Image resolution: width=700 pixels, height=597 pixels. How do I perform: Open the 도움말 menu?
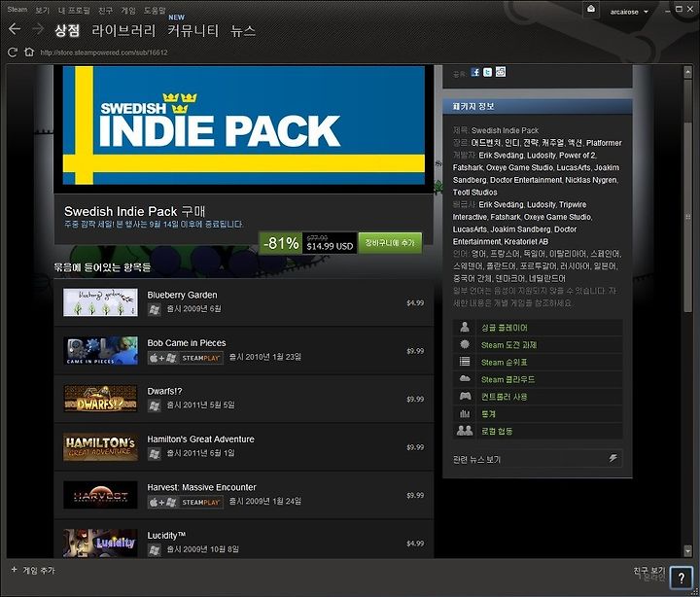[x=155, y=10]
